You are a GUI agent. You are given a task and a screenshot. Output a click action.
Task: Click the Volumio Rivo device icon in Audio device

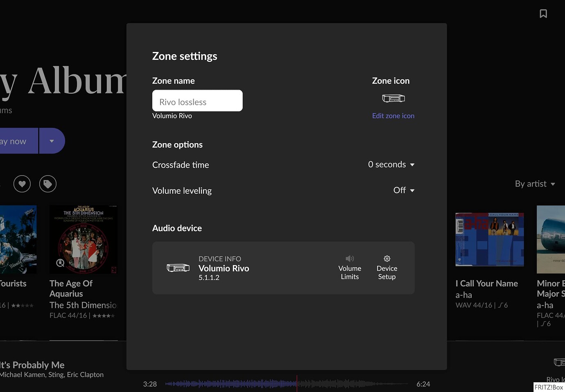(x=178, y=268)
